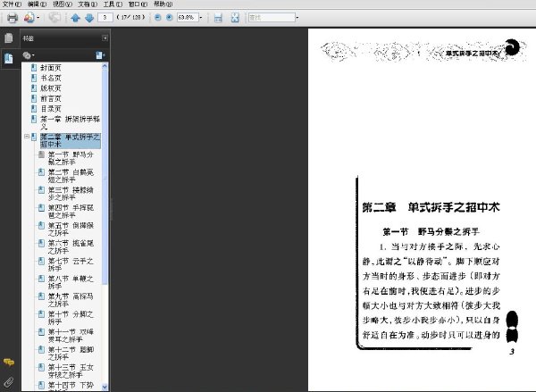Open the 文档 (Document) menu
This screenshot has height=392, width=536.
tap(88, 4)
